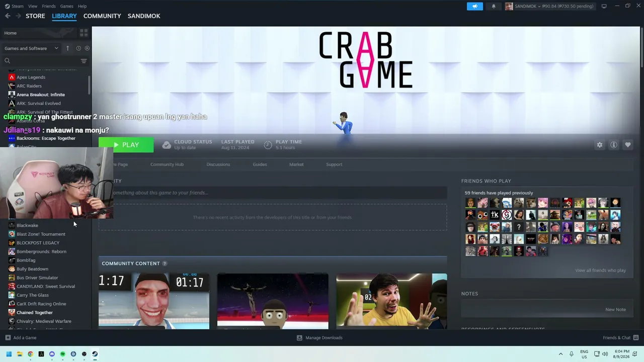This screenshot has width=644, height=362.
Task: Create a New Note
Action: (x=615, y=310)
